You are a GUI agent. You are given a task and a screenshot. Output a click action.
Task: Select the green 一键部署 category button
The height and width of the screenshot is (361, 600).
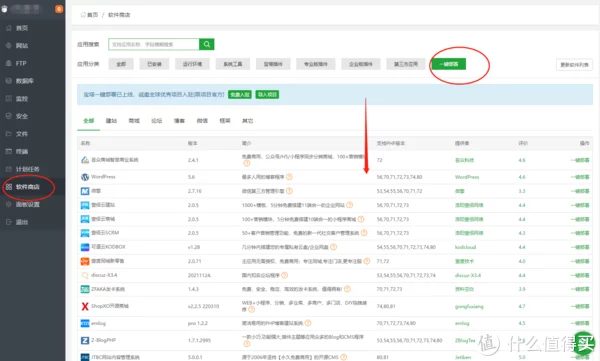tap(448, 64)
